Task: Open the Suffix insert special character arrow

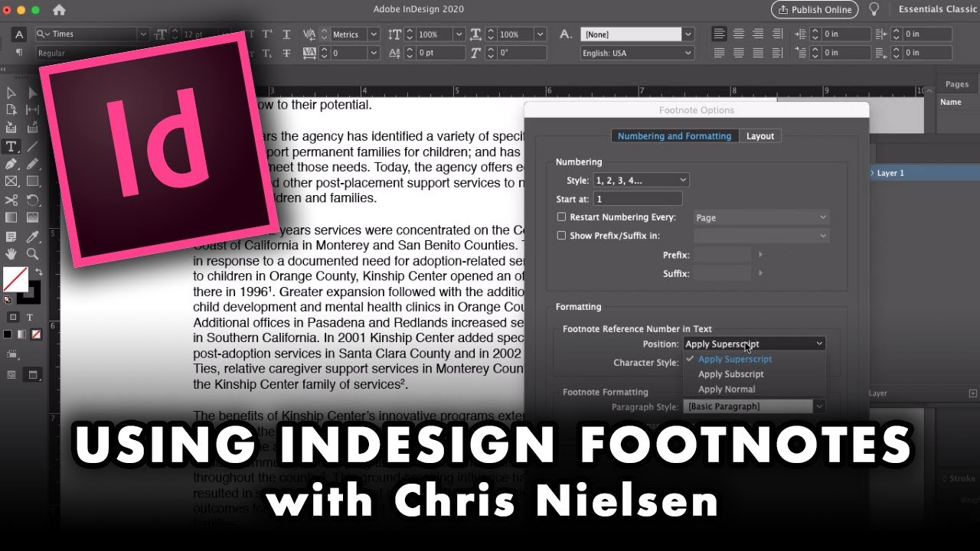Action: point(760,273)
